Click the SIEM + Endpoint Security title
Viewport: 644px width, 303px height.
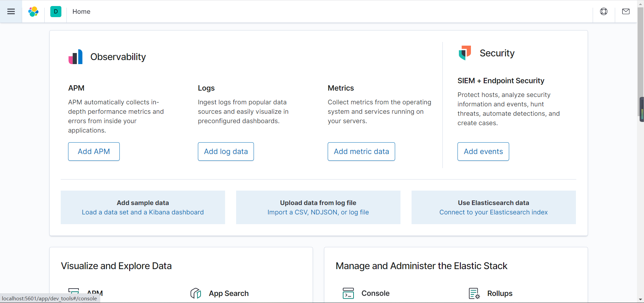501,81
